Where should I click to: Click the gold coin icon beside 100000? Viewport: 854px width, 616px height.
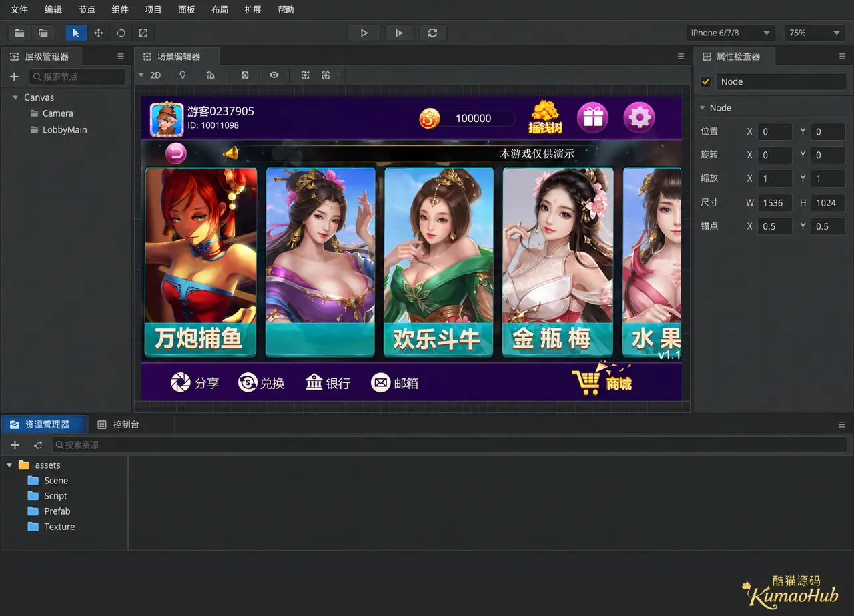(x=430, y=119)
